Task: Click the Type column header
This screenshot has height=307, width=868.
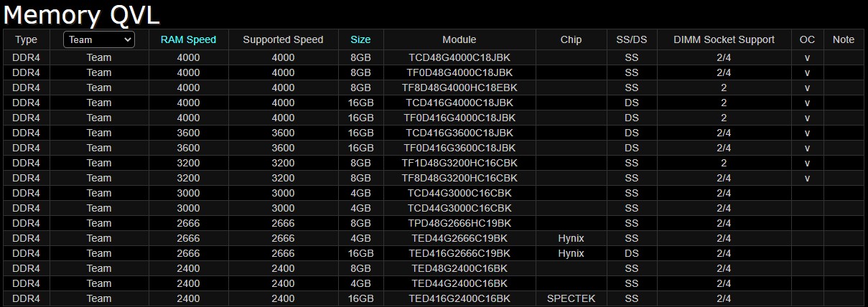Action: 27,40
